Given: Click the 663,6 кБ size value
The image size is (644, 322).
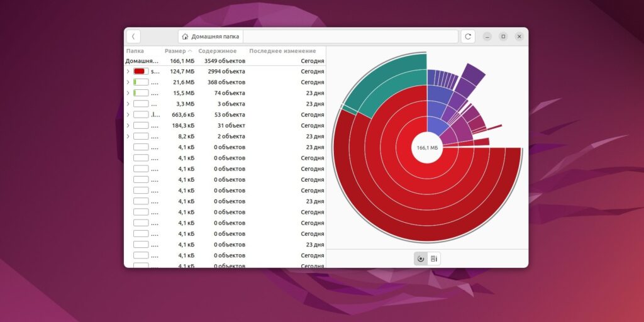Looking at the screenshot, I should 183,114.
